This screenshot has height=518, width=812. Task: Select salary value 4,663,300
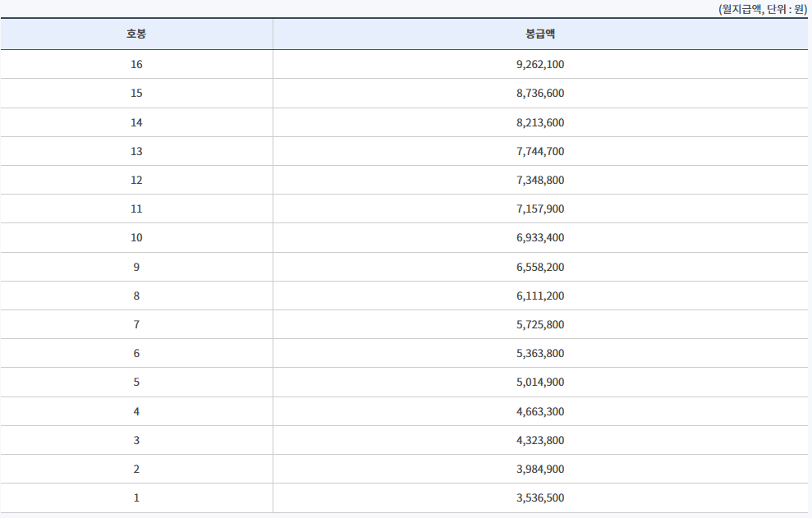point(540,412)
